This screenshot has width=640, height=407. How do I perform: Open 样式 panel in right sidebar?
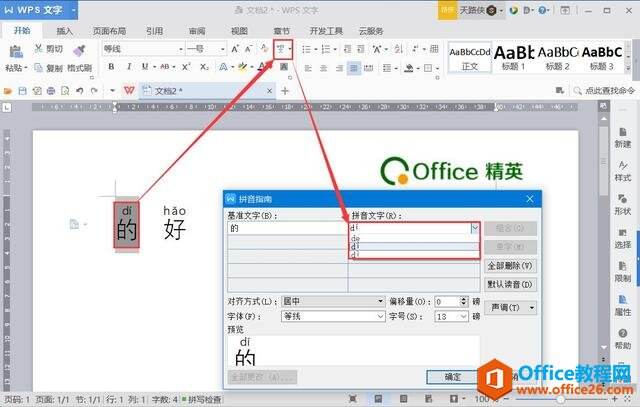coord(622,171)
